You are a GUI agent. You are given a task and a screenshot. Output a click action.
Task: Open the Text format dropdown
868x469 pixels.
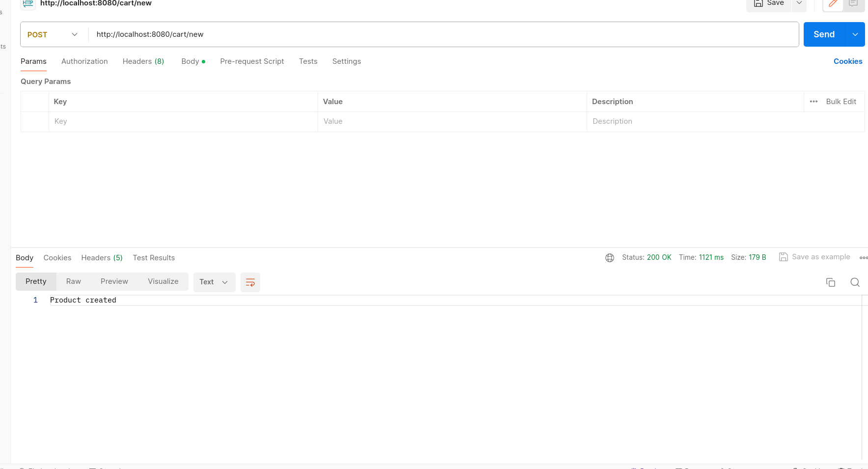pos(214,282)
